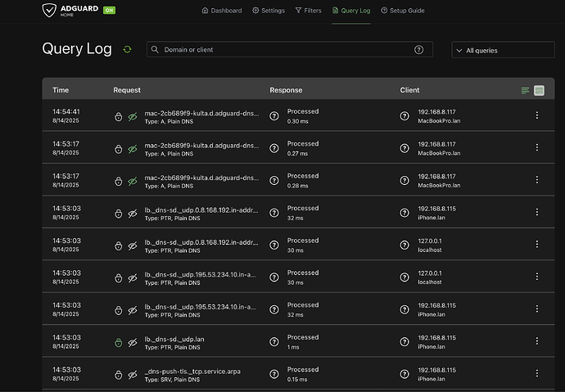Screen dimensions: 565x392
Task: Refresh the query log list
Action: (127, 50)
